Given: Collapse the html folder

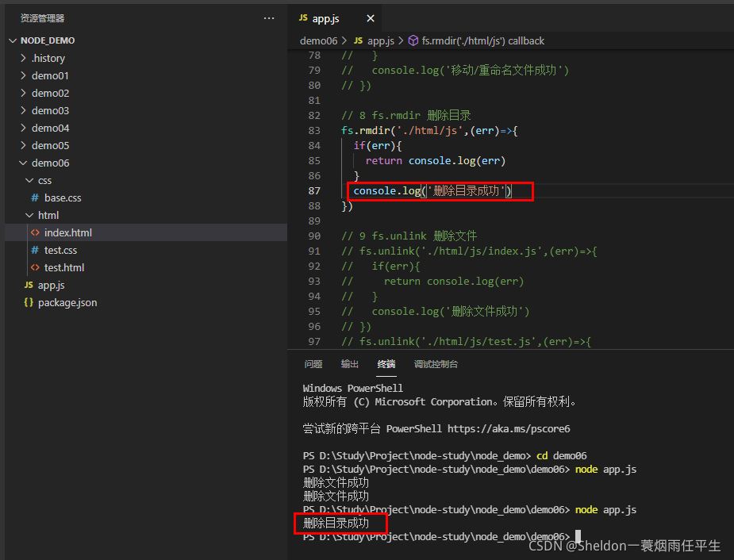Looking at the screenshot, I should pyautogui.click(x=29, y=215).
